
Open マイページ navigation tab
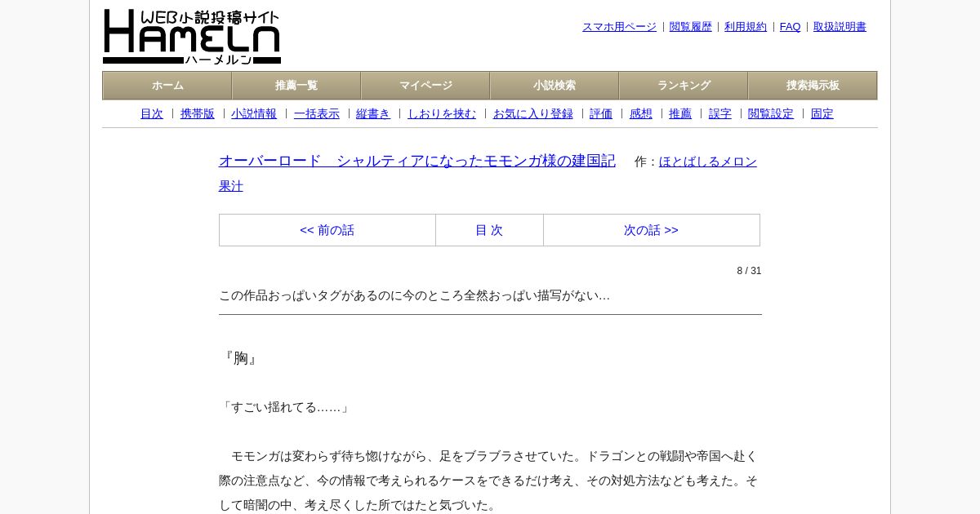point(425,86)
